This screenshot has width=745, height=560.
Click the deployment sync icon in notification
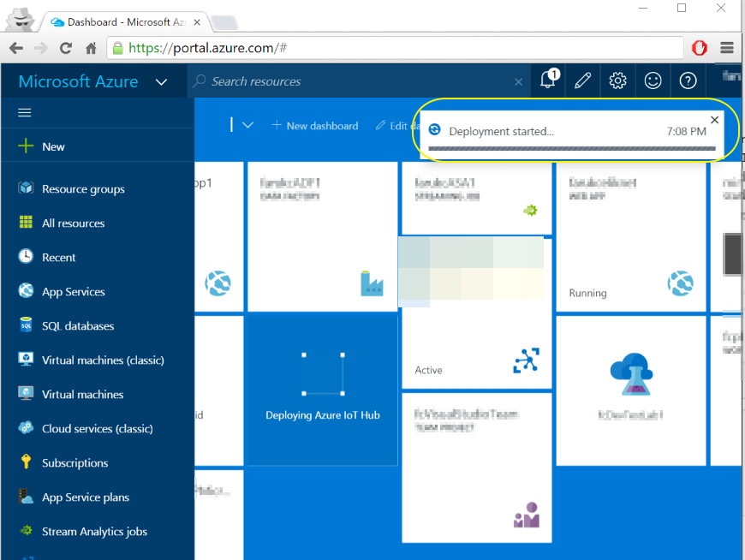[x=434, y=129]
